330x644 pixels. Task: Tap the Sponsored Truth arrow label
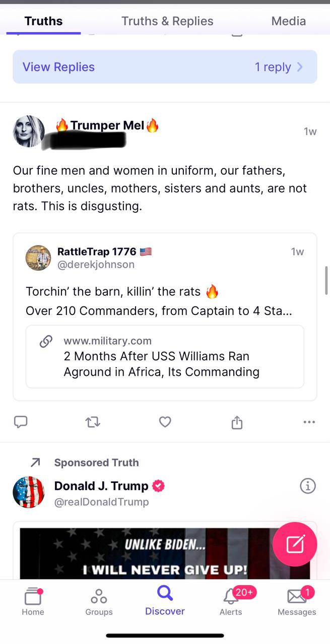(96, 462)
